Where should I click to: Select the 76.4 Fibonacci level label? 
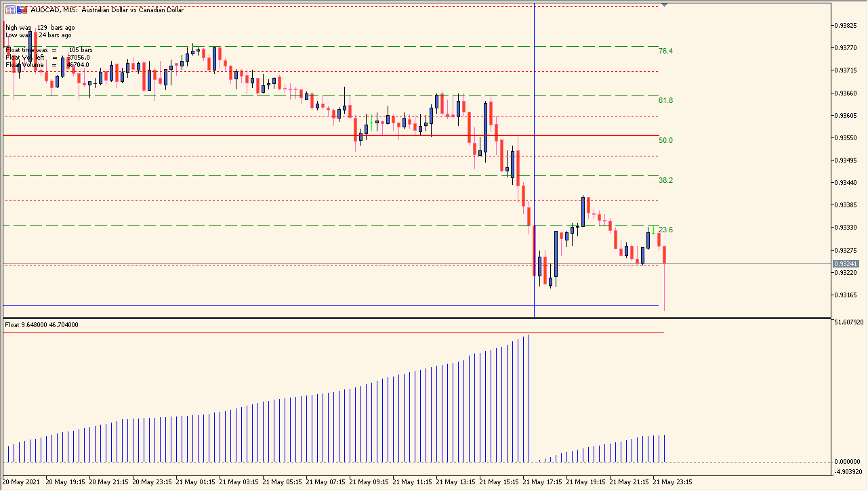[665, 51]
